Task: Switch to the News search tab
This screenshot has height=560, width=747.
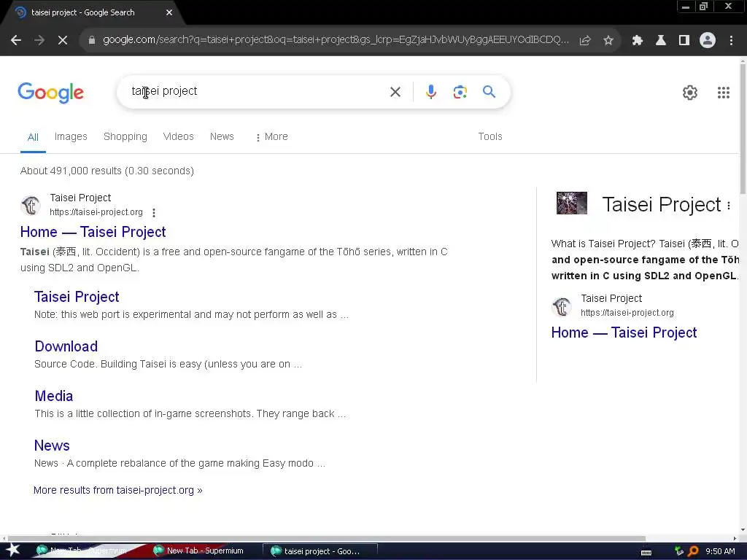Action: point(222,136)
